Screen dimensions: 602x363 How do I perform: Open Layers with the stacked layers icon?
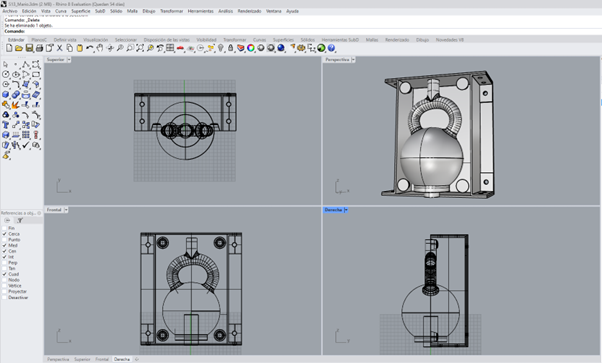241,48
